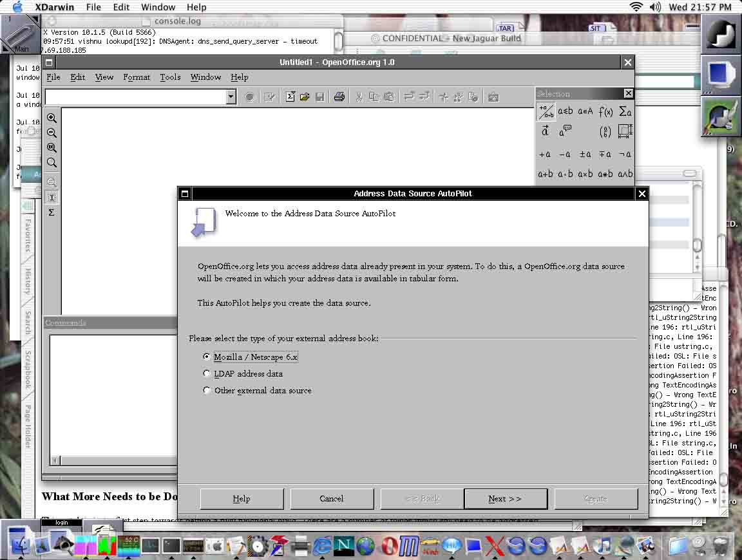Click the Finder icon in the Dock

[19, 546]
